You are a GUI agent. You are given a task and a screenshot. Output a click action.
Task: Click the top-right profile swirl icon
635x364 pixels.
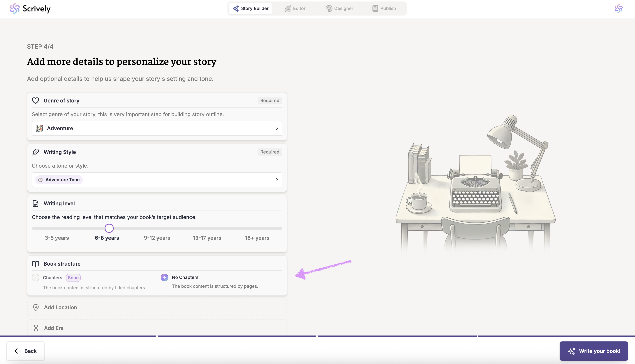pyautogui.click(x=619, y=9)
